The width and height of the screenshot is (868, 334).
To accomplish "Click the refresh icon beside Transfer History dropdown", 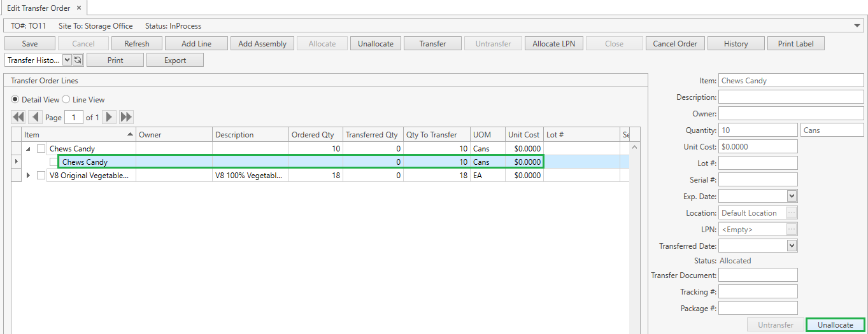I will (x=78, y=60).
